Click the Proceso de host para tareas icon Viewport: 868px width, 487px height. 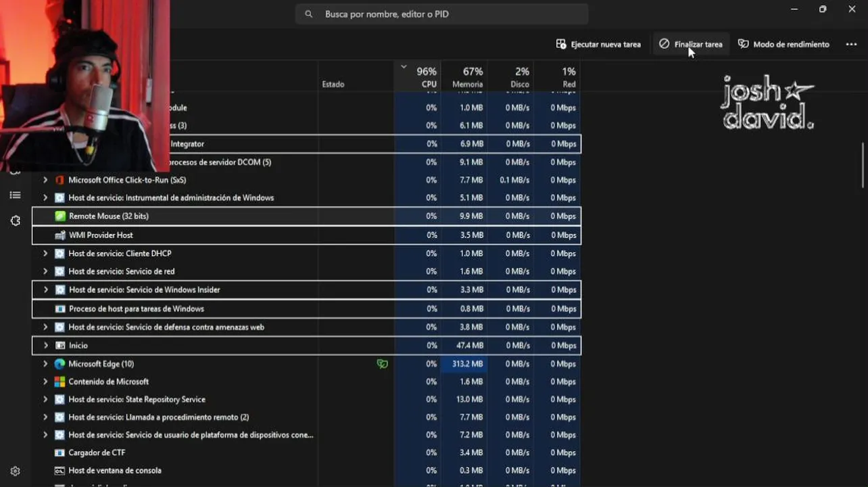(59, 309)
